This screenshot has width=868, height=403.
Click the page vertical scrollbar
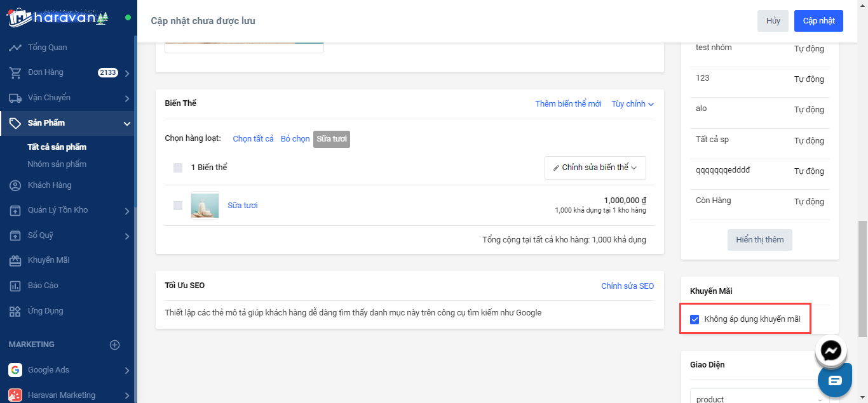click(862, 278)
